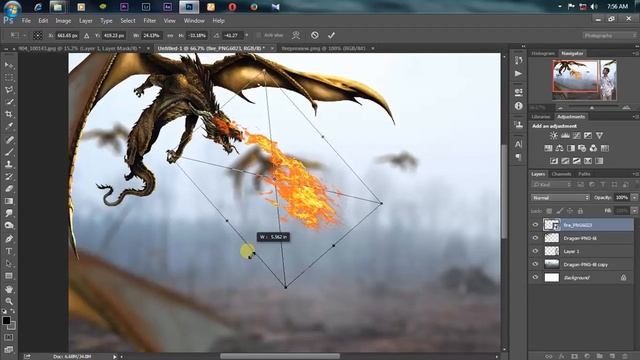640x360 pixels.
Task: Select the Gradient tool
Action: (x=9, y=201)
